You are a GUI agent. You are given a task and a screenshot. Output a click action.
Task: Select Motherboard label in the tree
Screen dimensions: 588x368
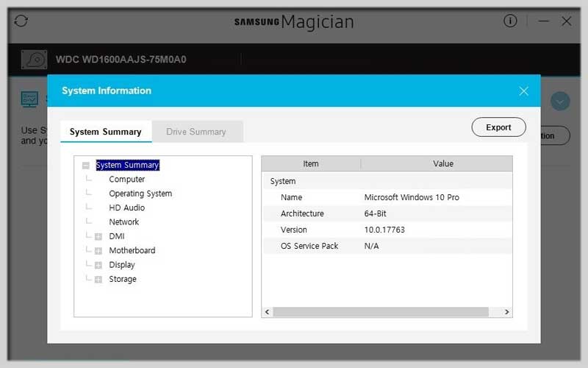(x=132, y=250)
